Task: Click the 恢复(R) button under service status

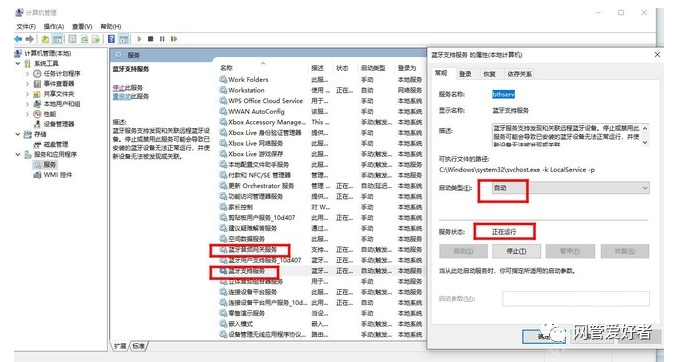Action: click(x=625, y=251)
